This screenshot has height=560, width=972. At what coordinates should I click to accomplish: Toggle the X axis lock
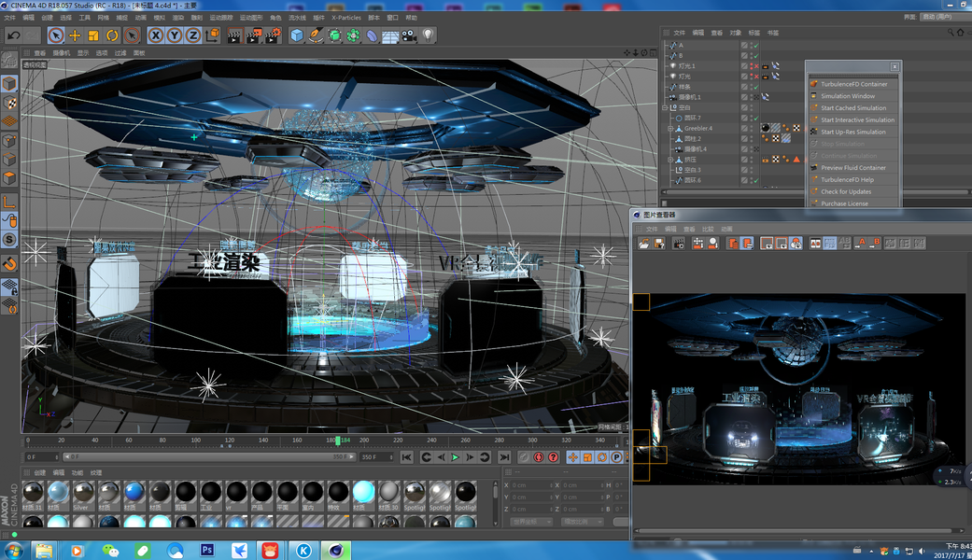[156, 35]
